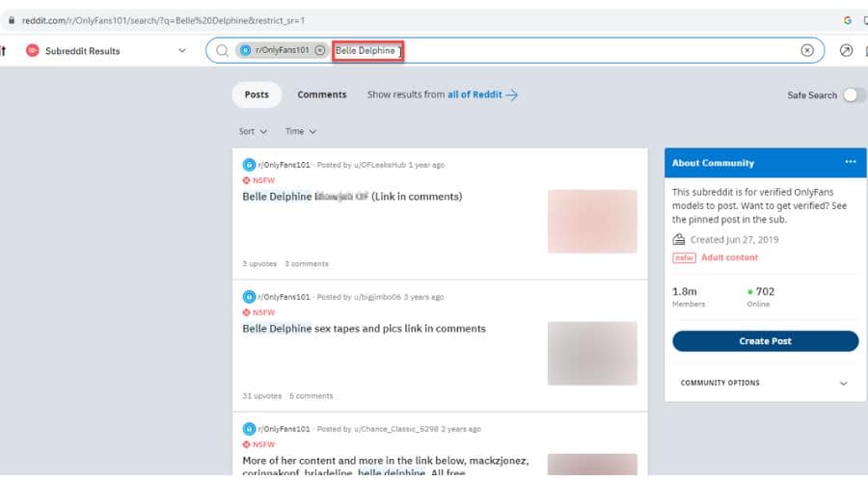Open subreddit avatar of u/bigjimbo06 post
Image resolution: width=868 pixels, height=482 pixels.
click(x=249, y=297)
